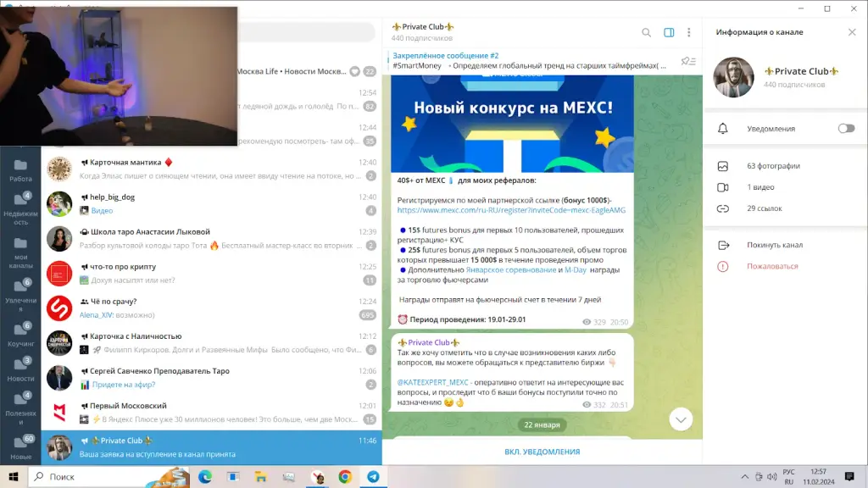Open the Карточная мантика chat
868x488 pixels.
(x=211, y=169)
